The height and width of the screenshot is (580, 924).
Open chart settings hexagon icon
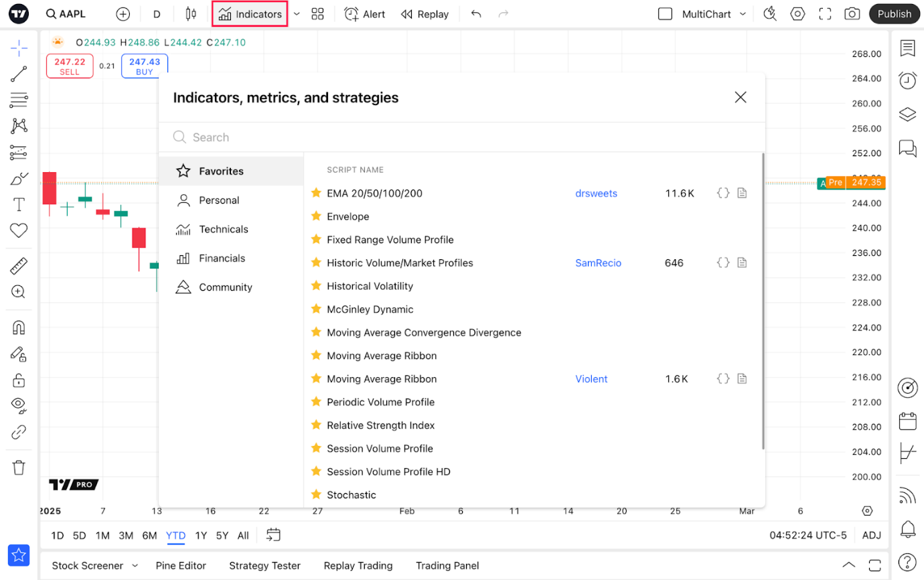tap(797, 14)
